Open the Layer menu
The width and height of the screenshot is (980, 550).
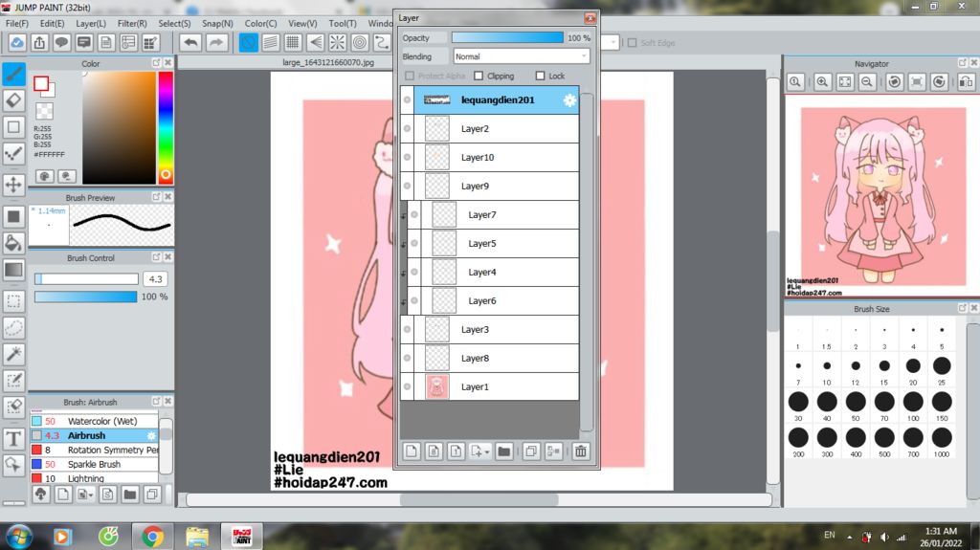click(91, 23)
